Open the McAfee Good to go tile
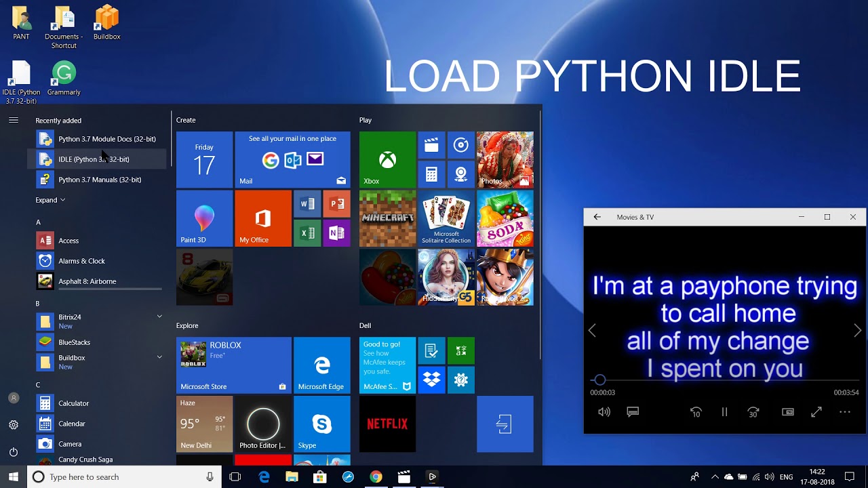The height and width of the screenshot is (488, 868). [387, 365]
